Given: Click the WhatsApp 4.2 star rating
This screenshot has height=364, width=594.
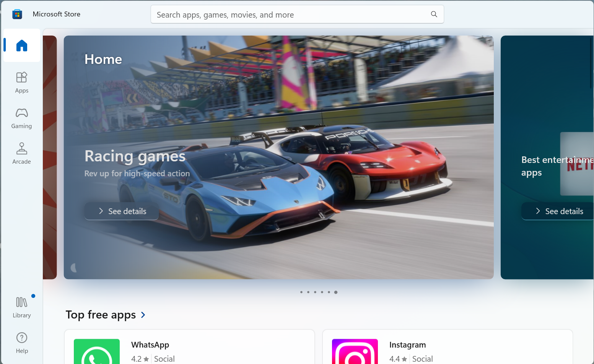Looking at the screenshot, I should point(140,359).
